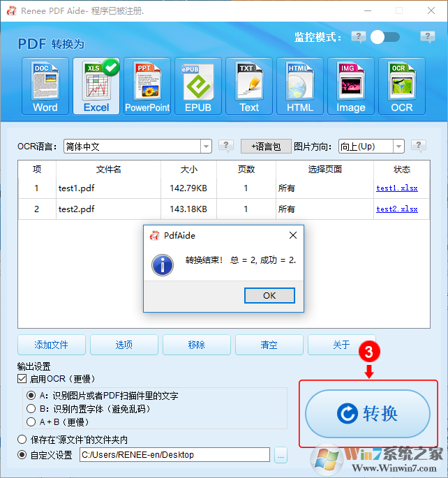Expand the OCR语言 简体中文 dropdown
This screenshot has width=448, height=478.
[x=206, y=147]
